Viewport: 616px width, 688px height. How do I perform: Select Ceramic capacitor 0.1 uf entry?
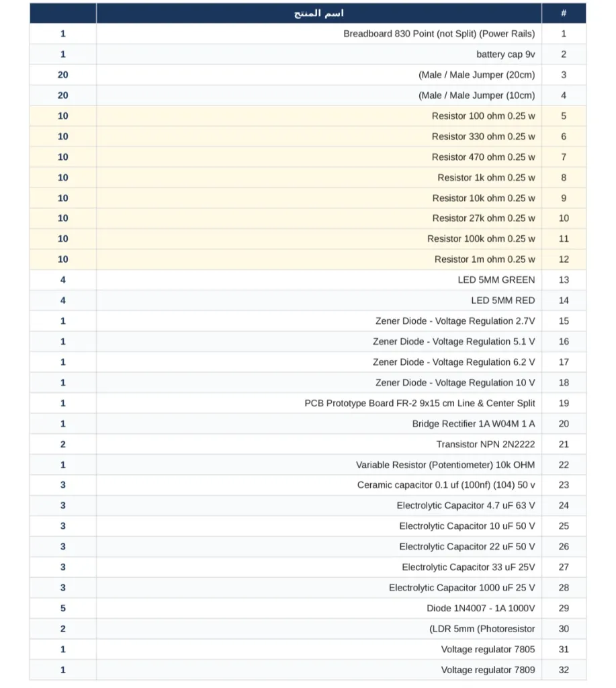coord(446,485)
